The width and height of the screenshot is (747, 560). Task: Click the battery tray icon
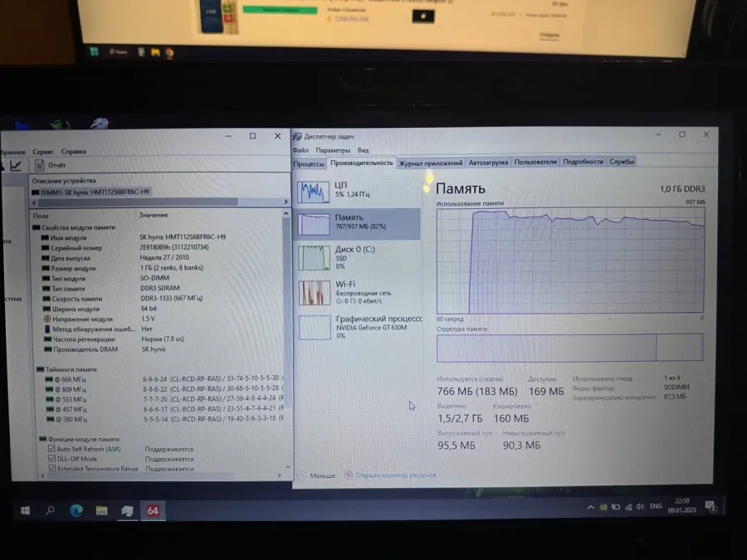tap(616, 507)
